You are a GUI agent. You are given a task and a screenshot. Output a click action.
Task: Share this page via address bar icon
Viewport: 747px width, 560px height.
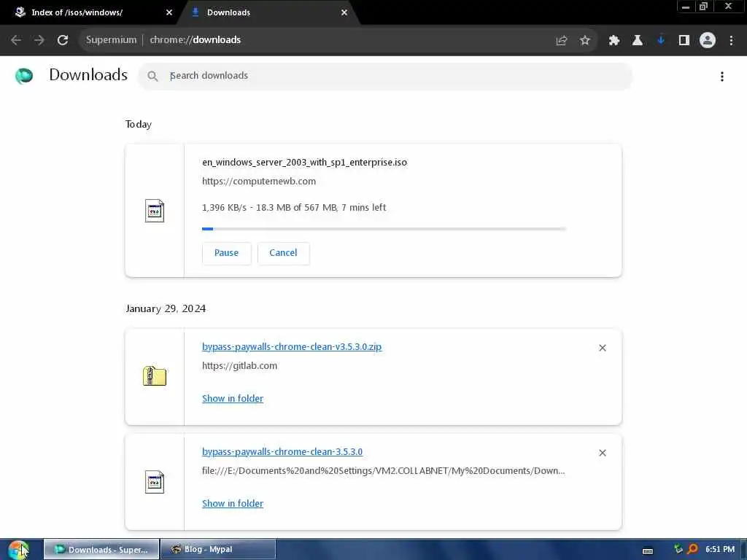(562, 41)
